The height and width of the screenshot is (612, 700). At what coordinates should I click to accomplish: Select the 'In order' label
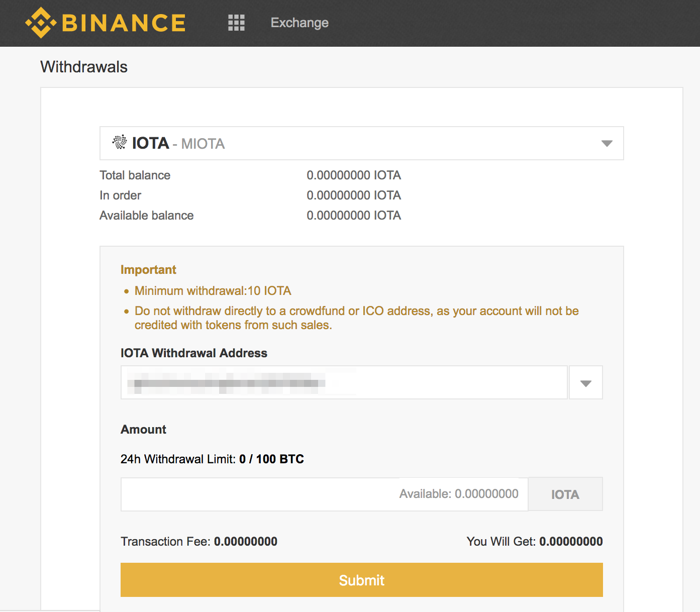[x=121, y=195]
